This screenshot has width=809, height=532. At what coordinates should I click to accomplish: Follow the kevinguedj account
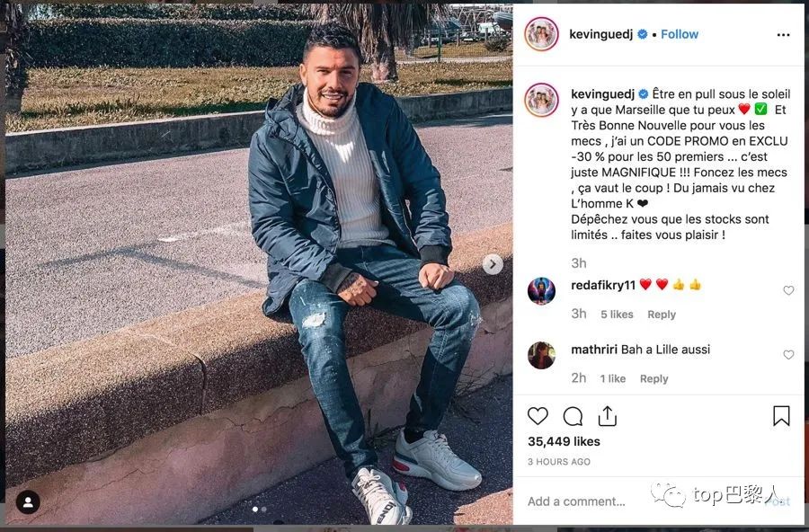pyautogui.click(x=680, y=34)
